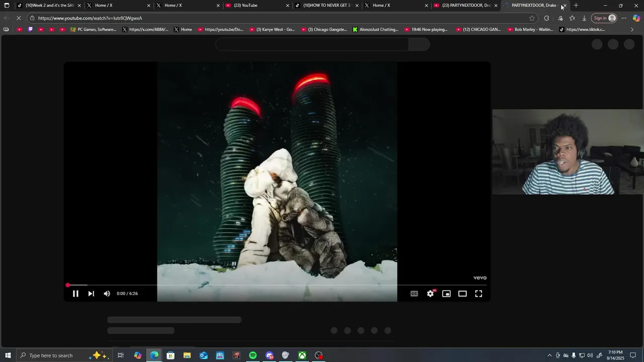Open the Windows Start menu
Screen dimensions: 644x362
click(8, 355)
